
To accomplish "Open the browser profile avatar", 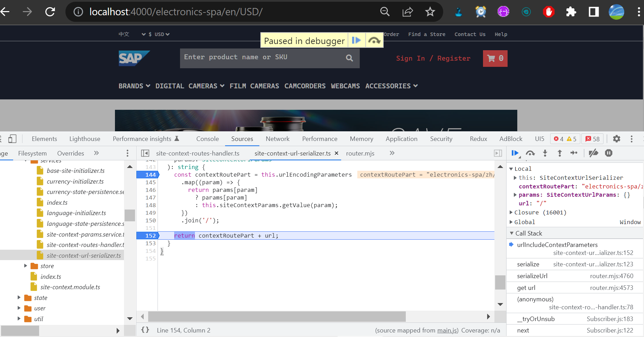I will pos(616,12).
